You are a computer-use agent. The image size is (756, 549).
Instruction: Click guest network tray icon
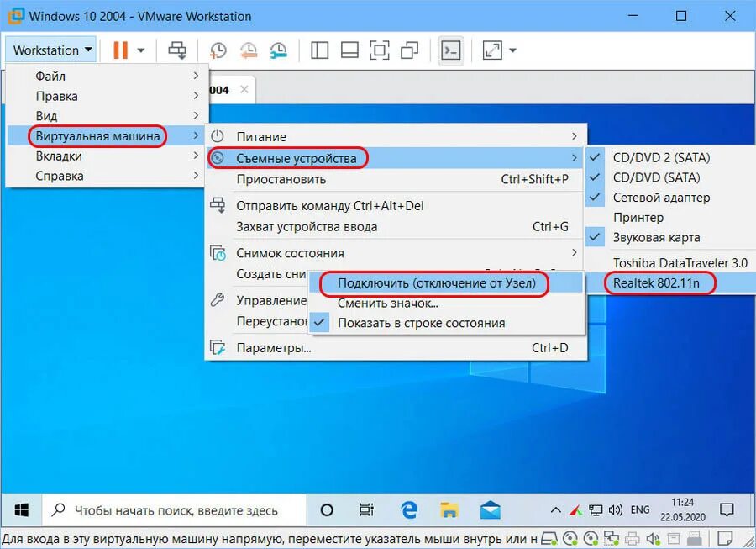pos(596,510)
